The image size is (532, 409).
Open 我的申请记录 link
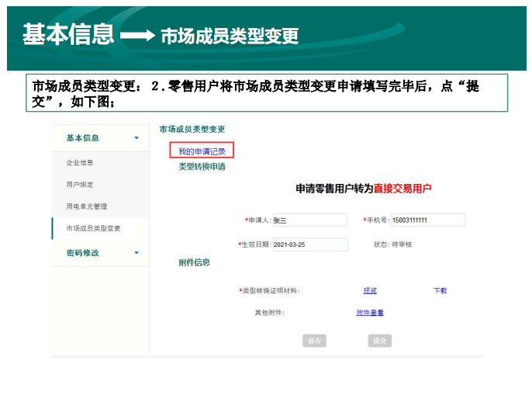tap(202, 151)
